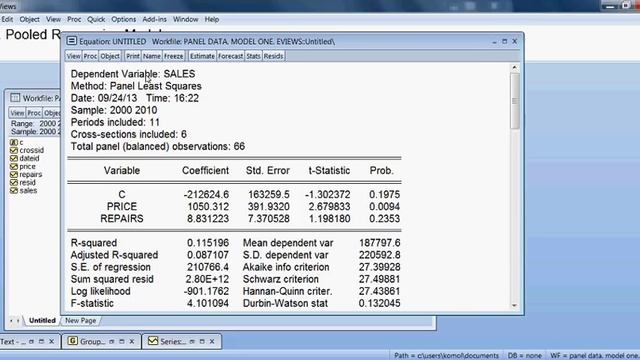Select the dateid series icon
The image size is (640, 360).
pyautogui.click(x=13, y=158)
